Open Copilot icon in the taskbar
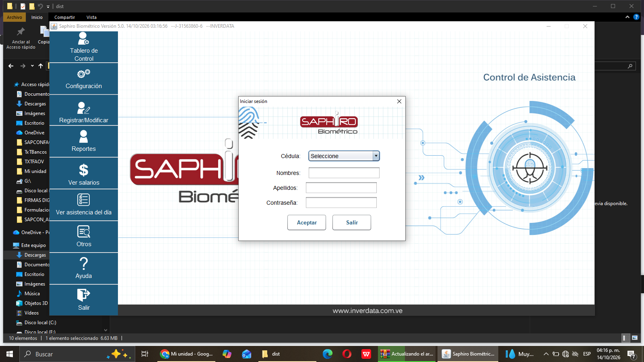 pos(227,354)
